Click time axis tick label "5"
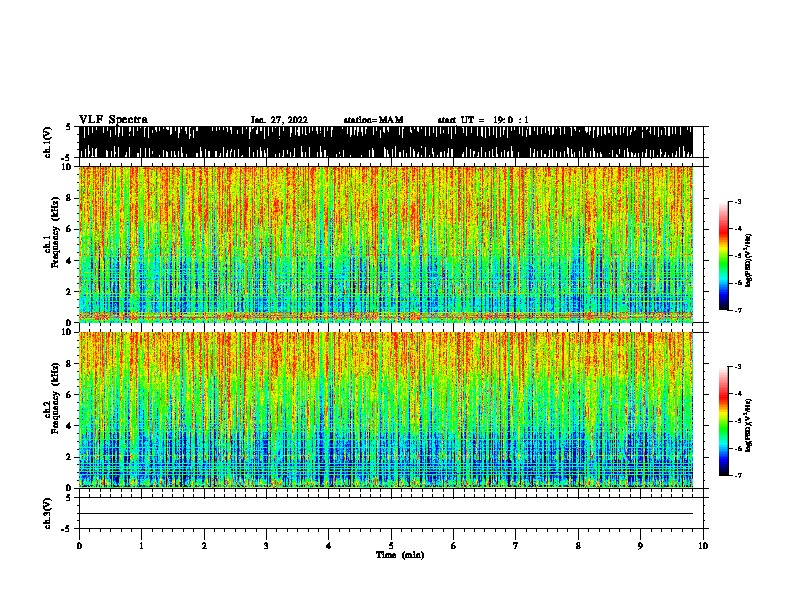The width and height of the screenshot is (792, 612). pos(391,546)
